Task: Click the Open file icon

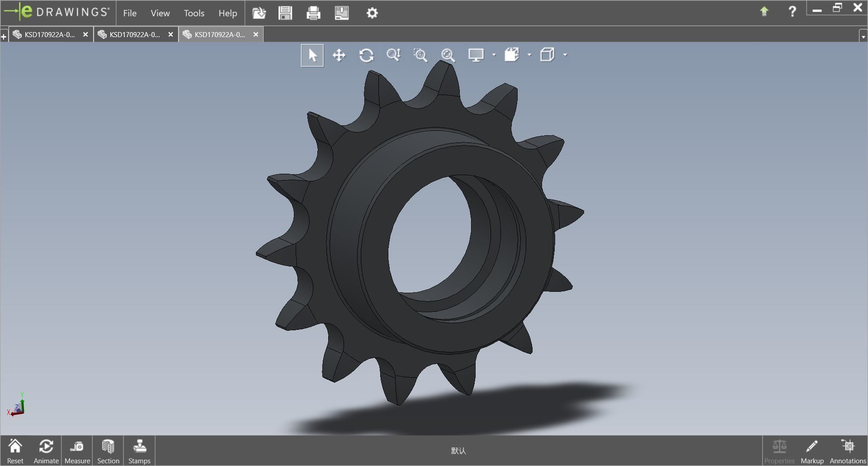Action: (x=259, y=13)
